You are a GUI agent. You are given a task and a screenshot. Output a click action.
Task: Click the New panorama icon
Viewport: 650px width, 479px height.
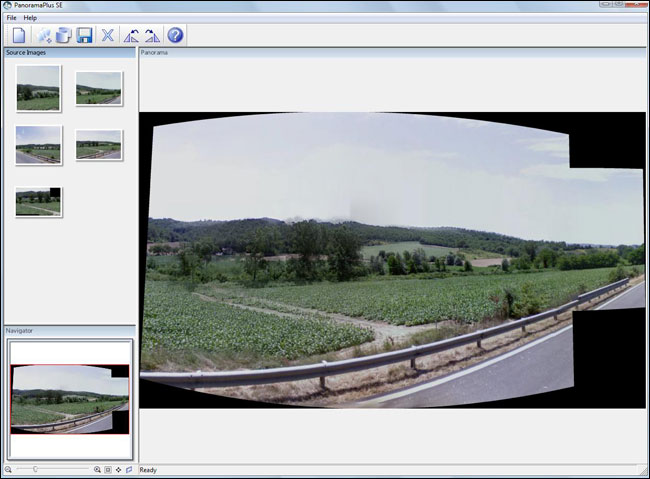[20, 35]
